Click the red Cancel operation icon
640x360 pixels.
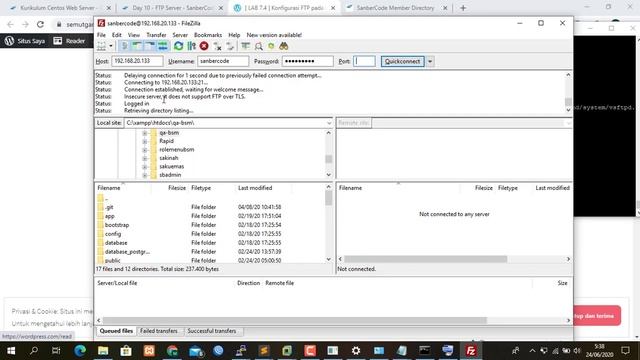coord(204,46)
